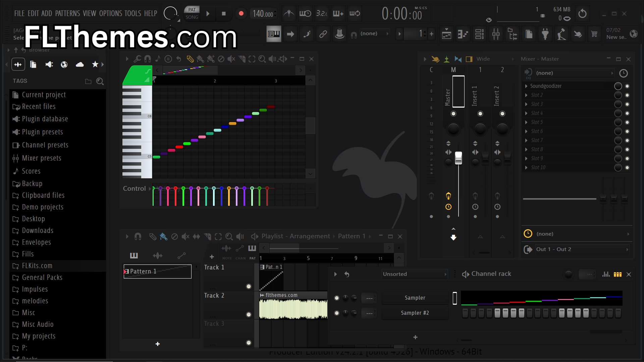Mute the Sampler channel
Image resolution: width=644 pixels, height=362 pixels.
click(x=337, y=298)
